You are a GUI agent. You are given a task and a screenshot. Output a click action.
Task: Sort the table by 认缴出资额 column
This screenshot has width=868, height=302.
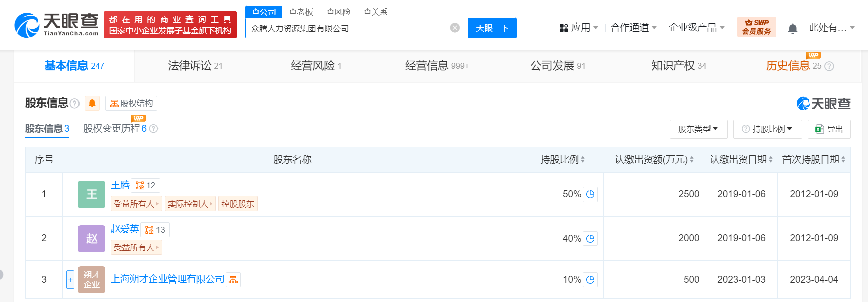pos(654,160)
